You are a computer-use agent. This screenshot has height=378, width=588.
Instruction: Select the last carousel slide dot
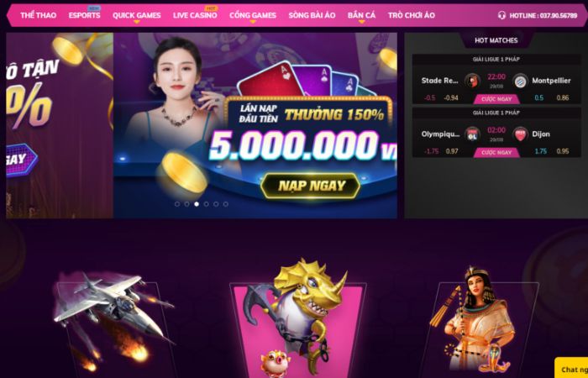pyautogui.click(x=226, y=204)
